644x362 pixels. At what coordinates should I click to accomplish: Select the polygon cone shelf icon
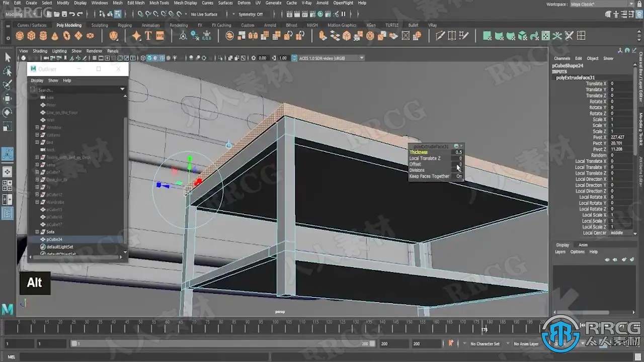coord(55,36)
